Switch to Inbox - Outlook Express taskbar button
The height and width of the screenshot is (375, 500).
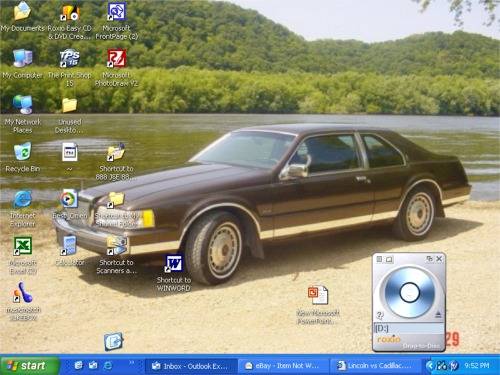pyautogui.click(x=191, y=366)
